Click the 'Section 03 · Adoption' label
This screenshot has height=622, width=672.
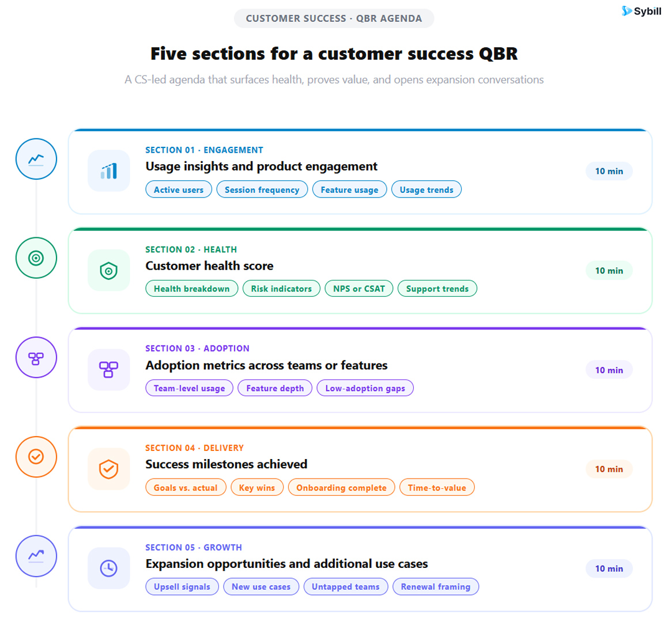[197, 348]
